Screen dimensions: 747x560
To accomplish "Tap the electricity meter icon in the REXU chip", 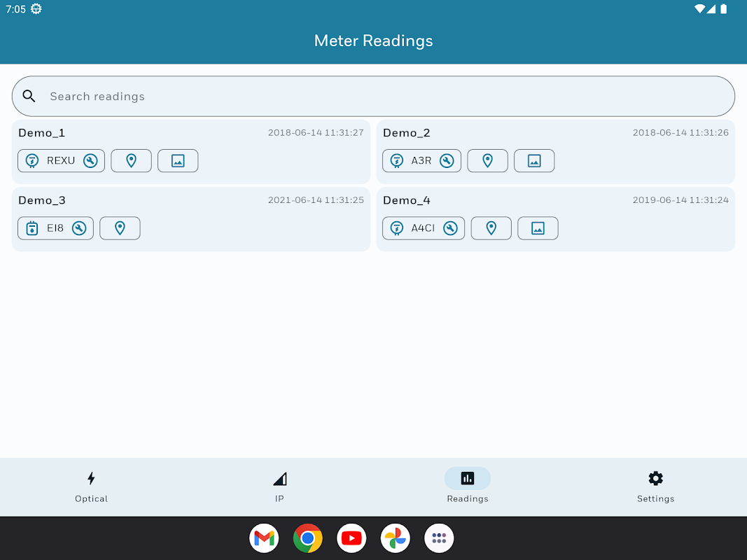I will pos(32,160).
